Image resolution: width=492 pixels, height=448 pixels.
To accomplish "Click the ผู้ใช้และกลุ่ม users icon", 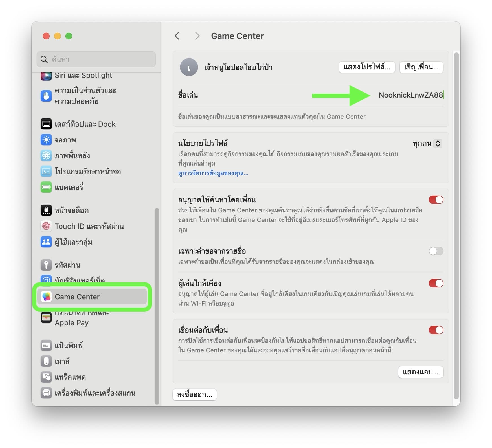I will [x=46, y=242].
